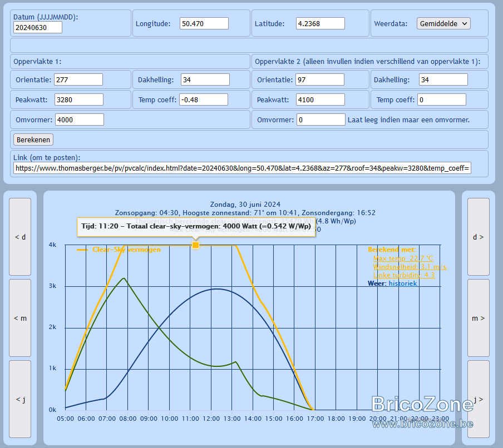Go back one year with '< j'
This screenshot has width=503, height=448.
click(20, 399)
